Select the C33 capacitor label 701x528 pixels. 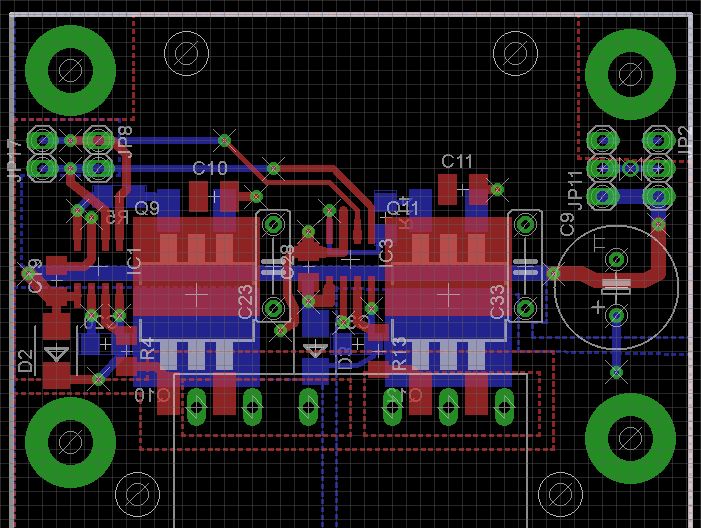tap(497, 302)
